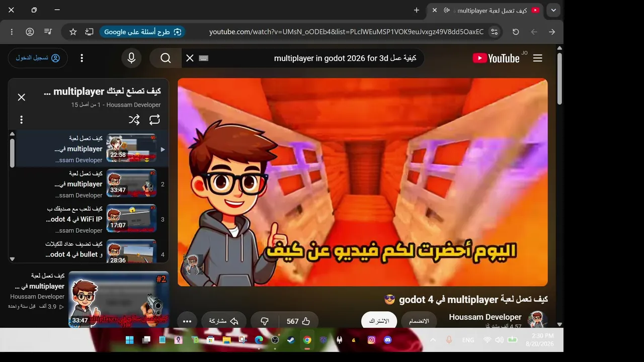Join the channel with الانضمام
This screenshot has height=362, width=644.
coord(419,321)
